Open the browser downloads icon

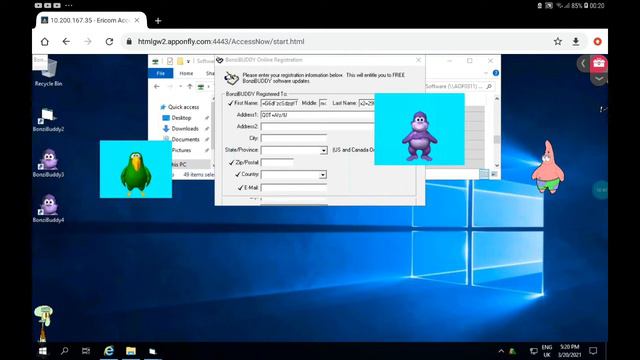coord(576,41)
